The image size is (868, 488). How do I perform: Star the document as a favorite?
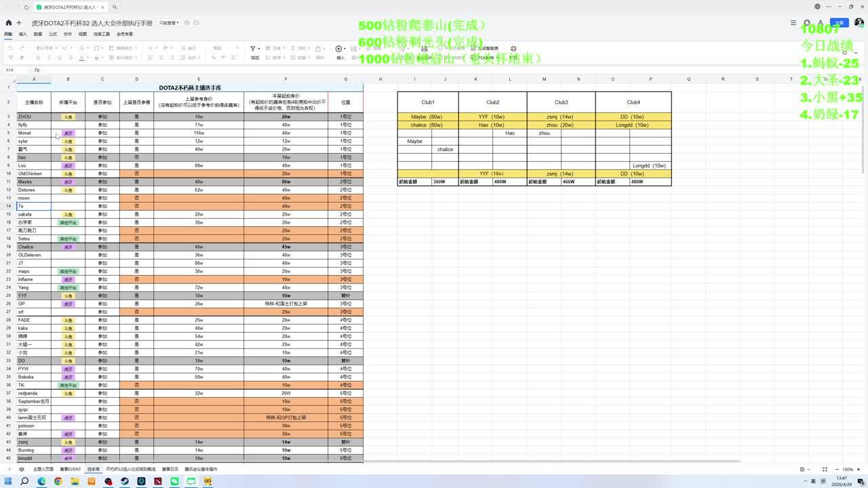[x=187, y=22]
